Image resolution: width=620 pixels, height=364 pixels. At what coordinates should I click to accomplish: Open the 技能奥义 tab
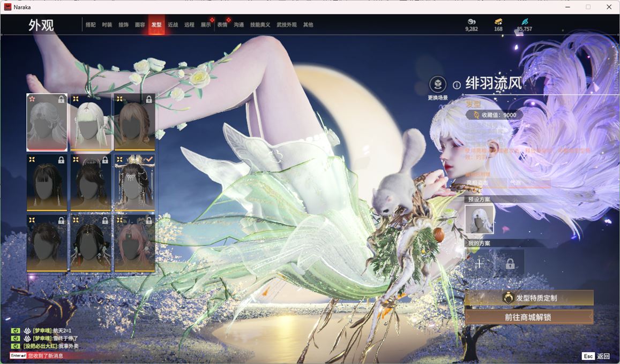coord(260,25)
